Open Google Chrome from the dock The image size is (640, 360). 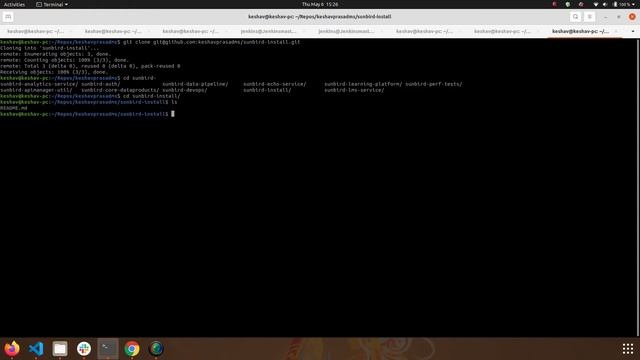(x=132, y=349)
